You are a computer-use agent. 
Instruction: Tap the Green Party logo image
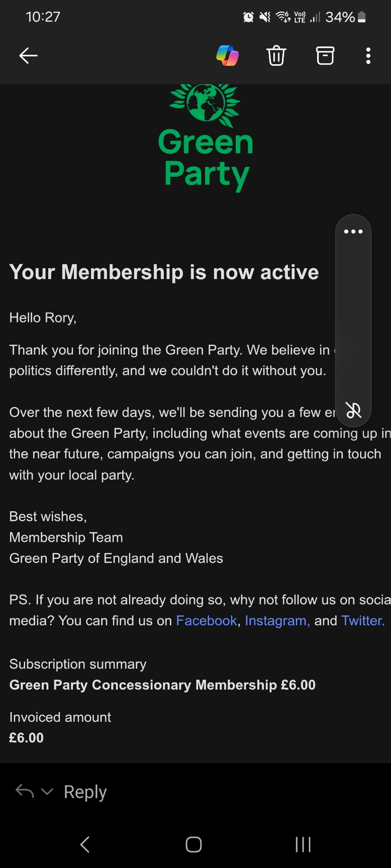point(205,137)
